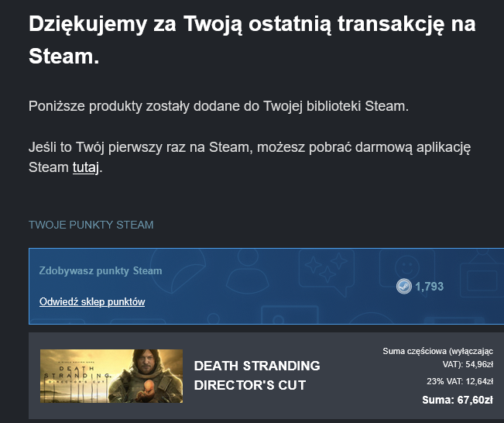This screenshot has height=423, width=504.
Task: Click the sparkle chat bubble banner icon
Action: tap(327, 271)
